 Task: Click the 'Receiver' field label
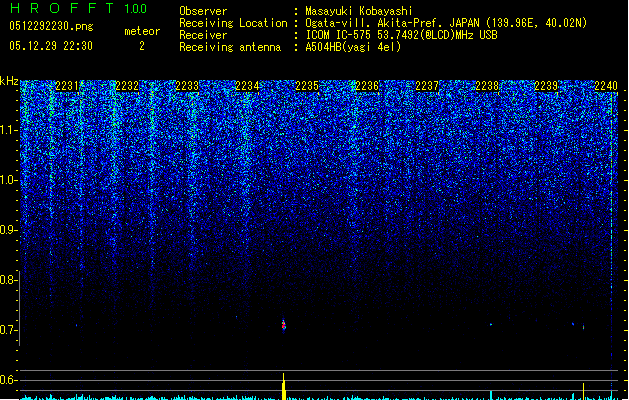pyautogui.click(x=203, y=35)
